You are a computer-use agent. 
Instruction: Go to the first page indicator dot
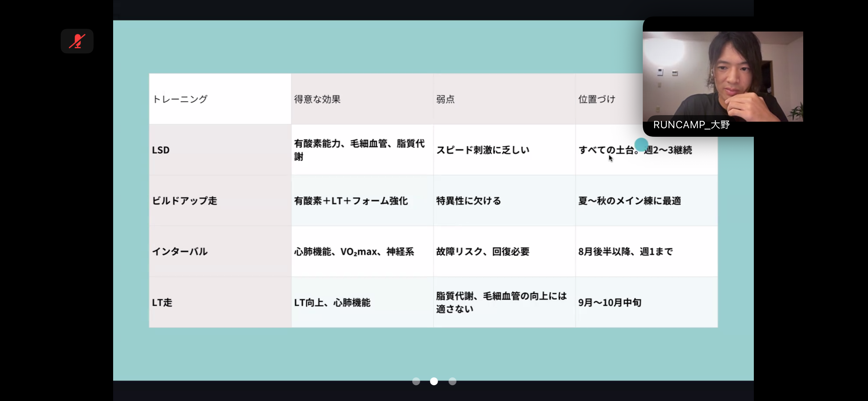pos(416,381)
